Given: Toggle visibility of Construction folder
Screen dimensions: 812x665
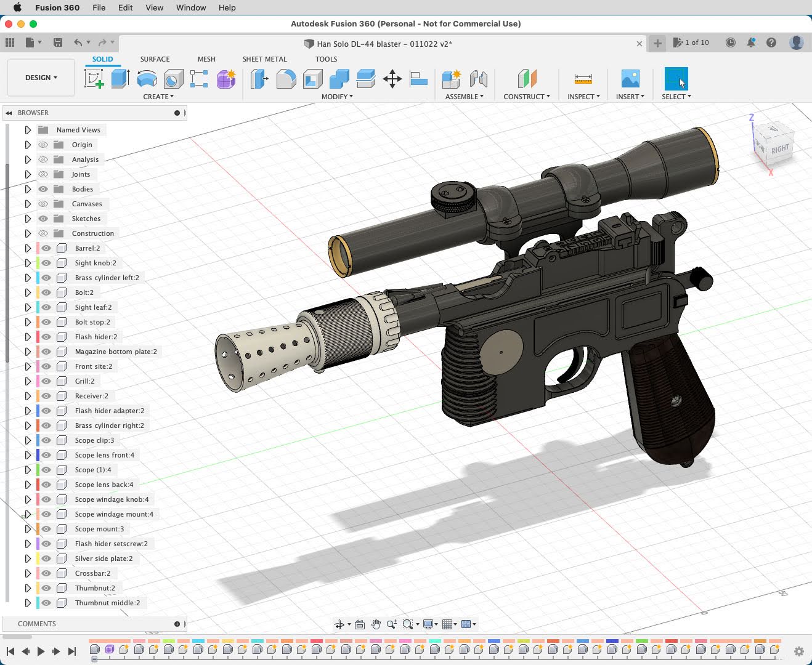Looking at the screenshot, I should point(43,233).
